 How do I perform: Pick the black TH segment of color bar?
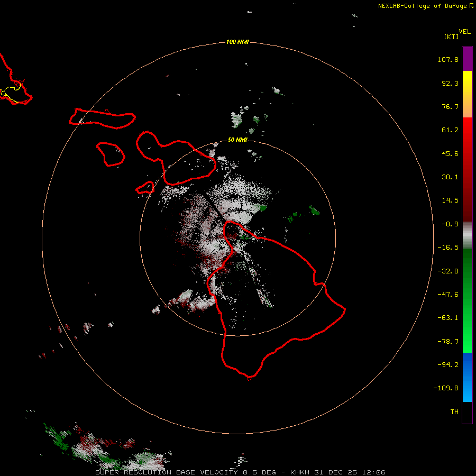[x=467, y=412]
